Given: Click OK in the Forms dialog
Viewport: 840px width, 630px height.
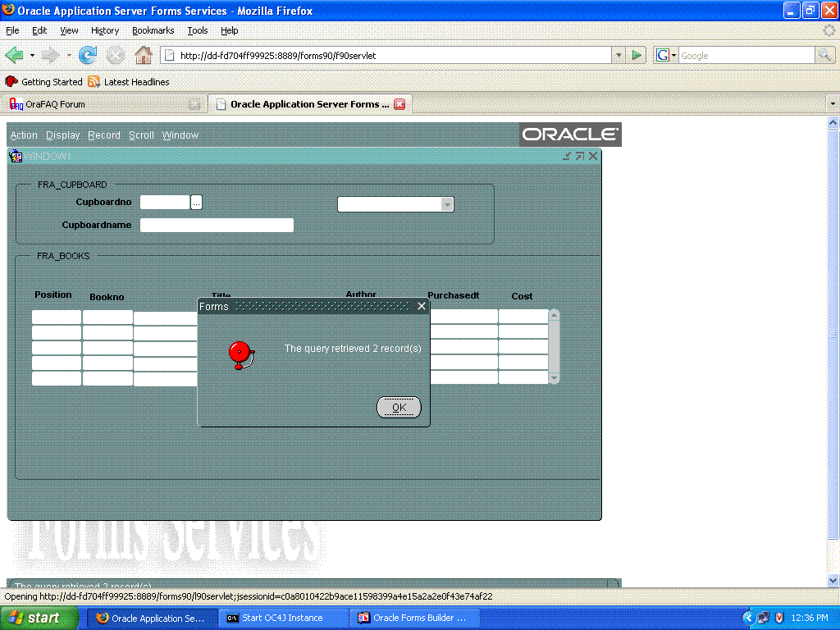Looking at the screenshot, I should [x=399, y=408].
